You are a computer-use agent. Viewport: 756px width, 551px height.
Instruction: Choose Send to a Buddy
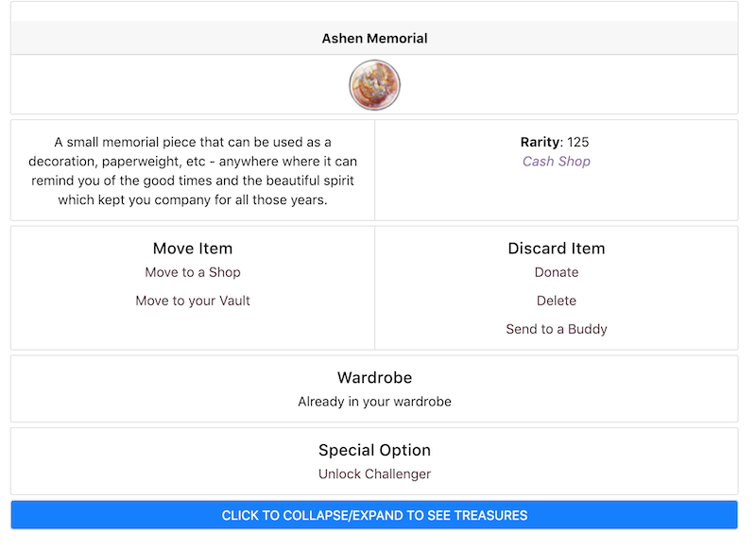pyautogui.click(x=556, y=329)
